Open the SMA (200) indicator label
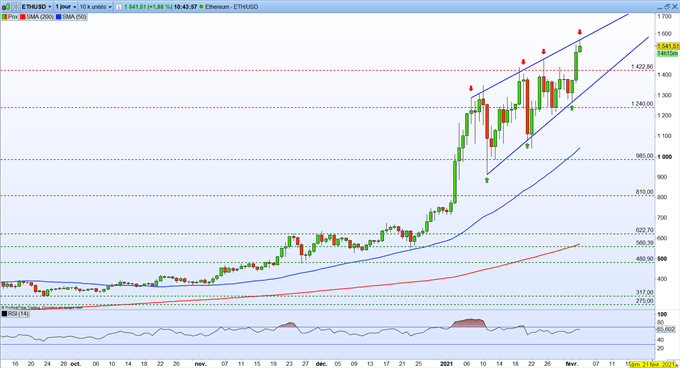The width and height of the screenshot is (680, 368). coord(40,17)
